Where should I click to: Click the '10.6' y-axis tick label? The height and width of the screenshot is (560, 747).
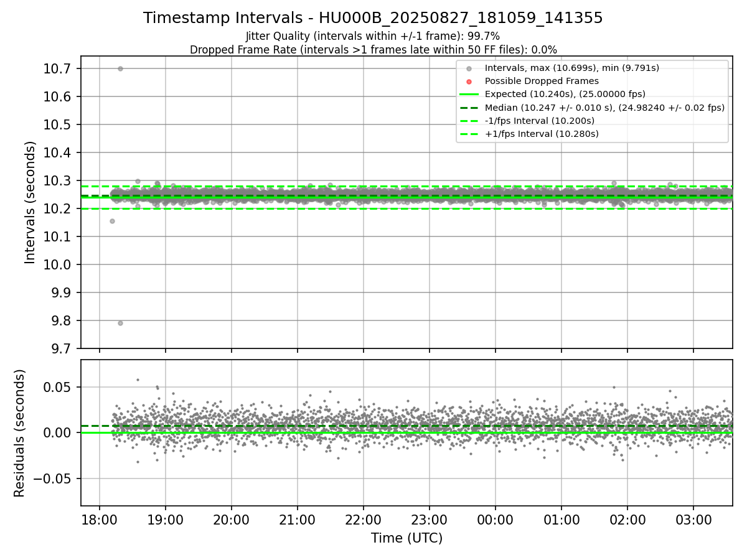tap(59, 96)
